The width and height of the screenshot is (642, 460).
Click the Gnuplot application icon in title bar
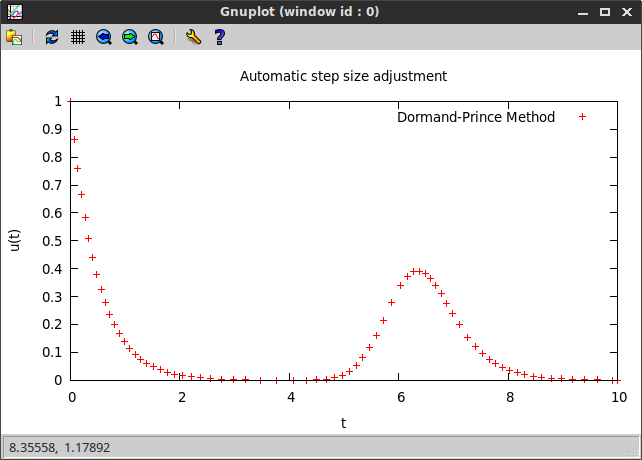15,11
